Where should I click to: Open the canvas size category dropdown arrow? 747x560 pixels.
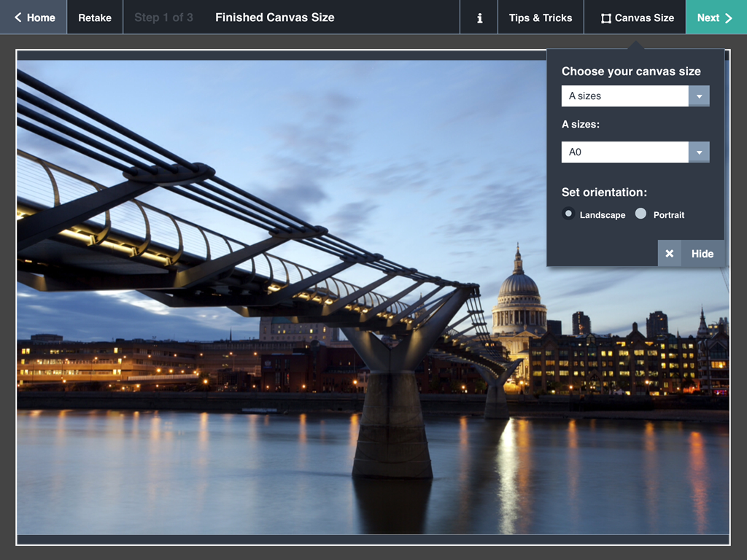coord(699,96)
